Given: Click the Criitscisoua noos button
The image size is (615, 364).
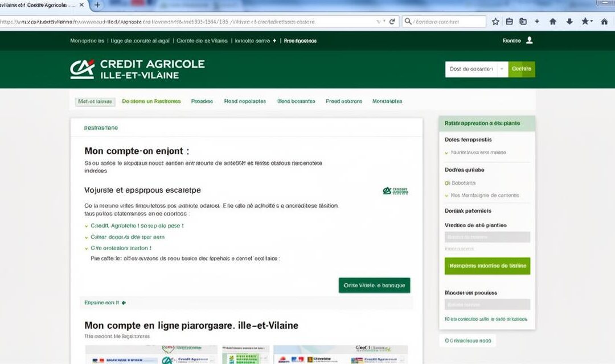Looking at the screenshot, I should click(468, 341).
